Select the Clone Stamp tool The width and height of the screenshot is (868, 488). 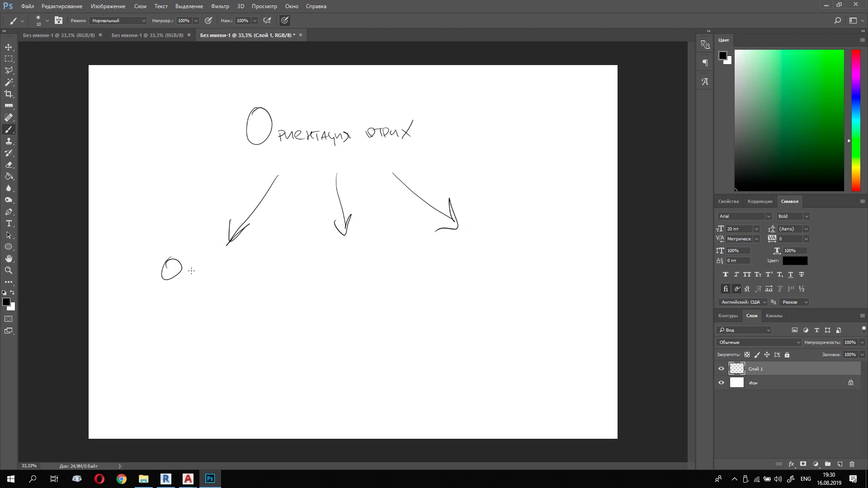[9, 141]
